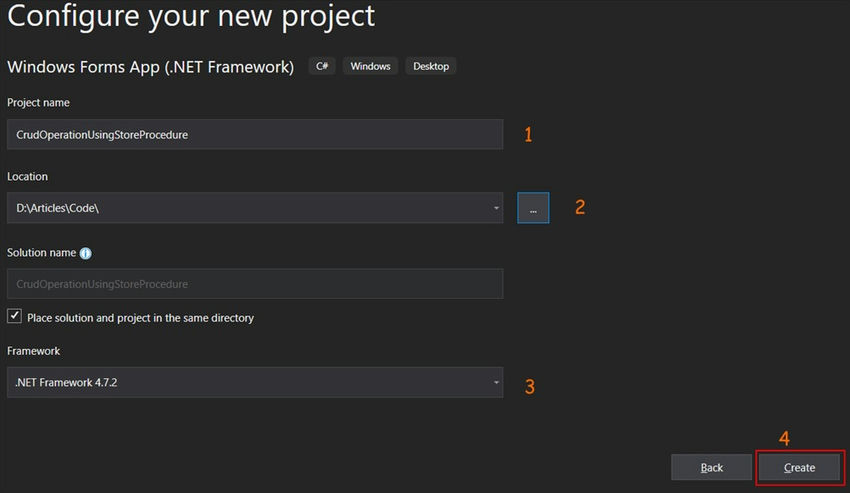This screenshot has width=850, height=493.
Task: Expand the Location dropdown arrow
Action: (497, 208)
